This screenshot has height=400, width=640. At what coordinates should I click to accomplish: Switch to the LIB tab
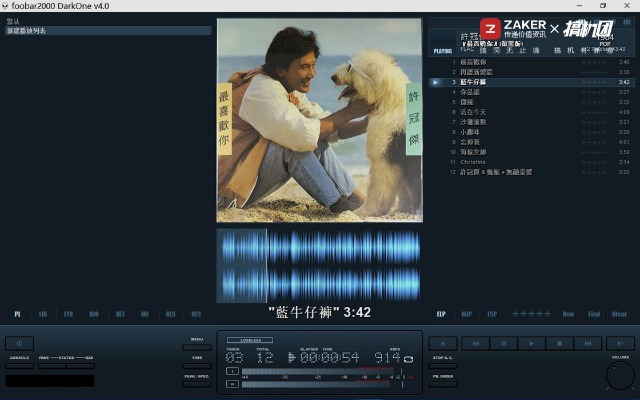pyautogui.click(x=43, y=314)
